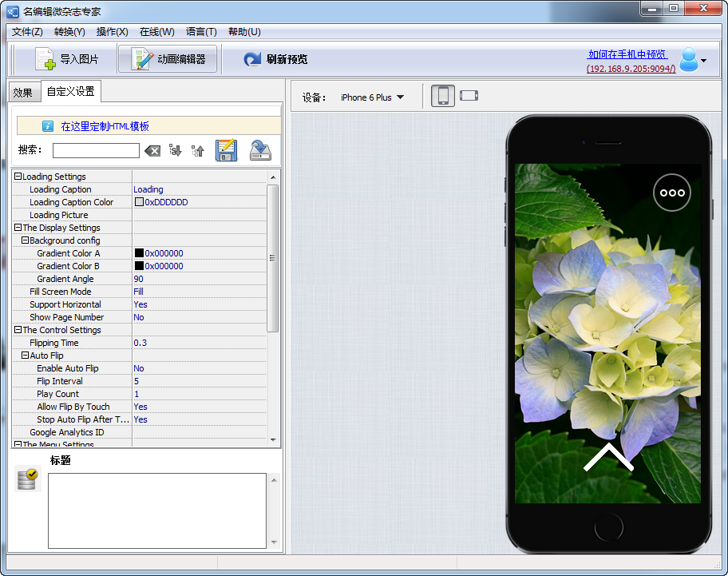Open the user account dropdown arrow
The height and width of the screenshot is (576, 728).
coord(703,61)
